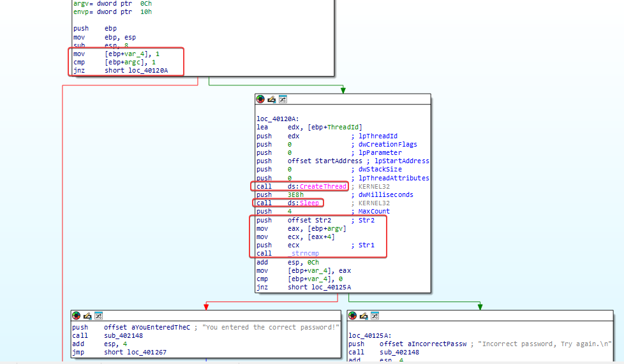Click the 'push ebp' instruction
Viewport: 624px width, 364px height.
click(95, 28)
